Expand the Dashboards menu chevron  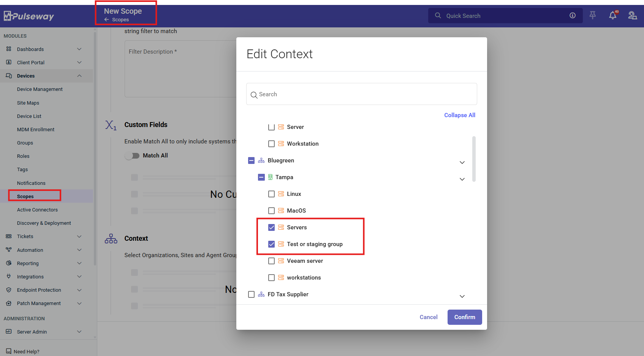pos(79,49)
